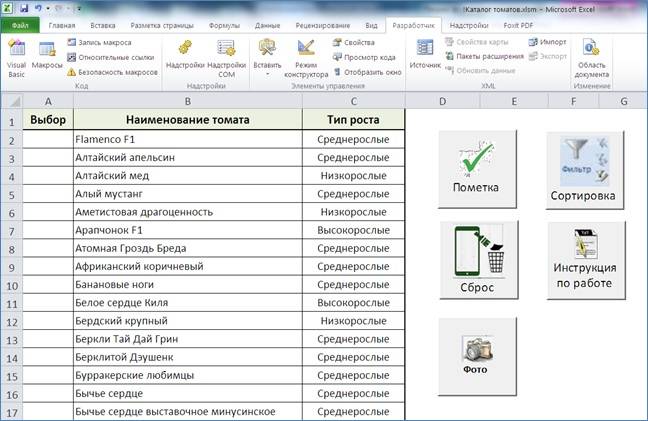Select cell Аметистовая драгоценность

(188, 212)
